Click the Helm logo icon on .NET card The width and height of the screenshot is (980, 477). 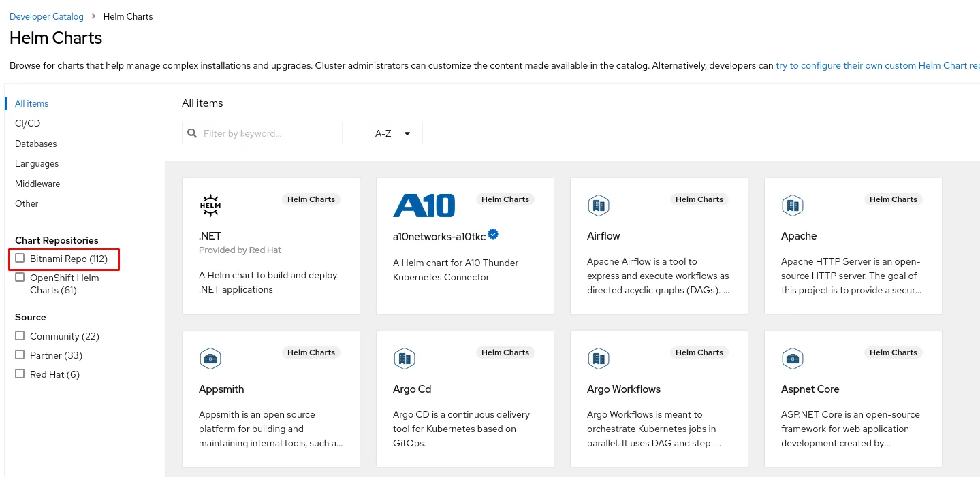click(210, 205)
